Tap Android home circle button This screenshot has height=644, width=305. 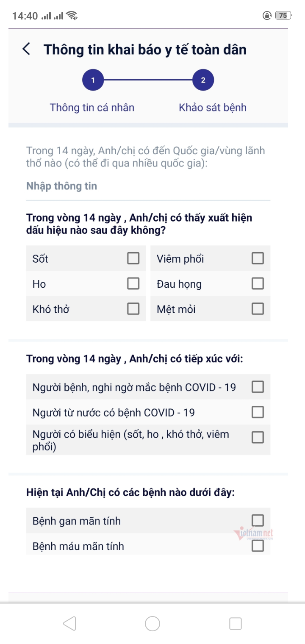point(152,623)
